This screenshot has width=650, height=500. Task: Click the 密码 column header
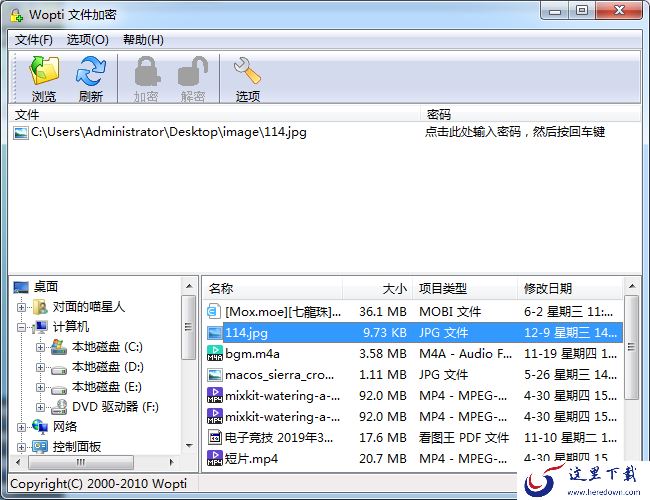point(530,114)
